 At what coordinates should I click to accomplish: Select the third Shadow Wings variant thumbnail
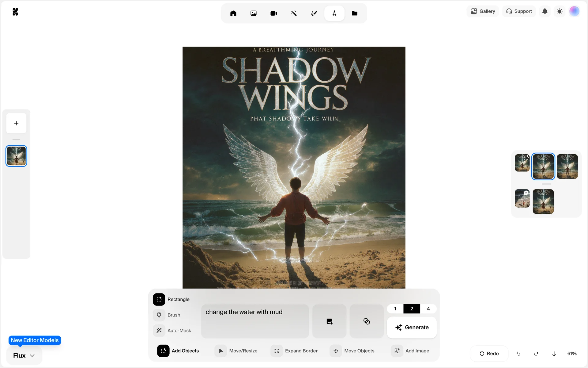tap(567, 166)
